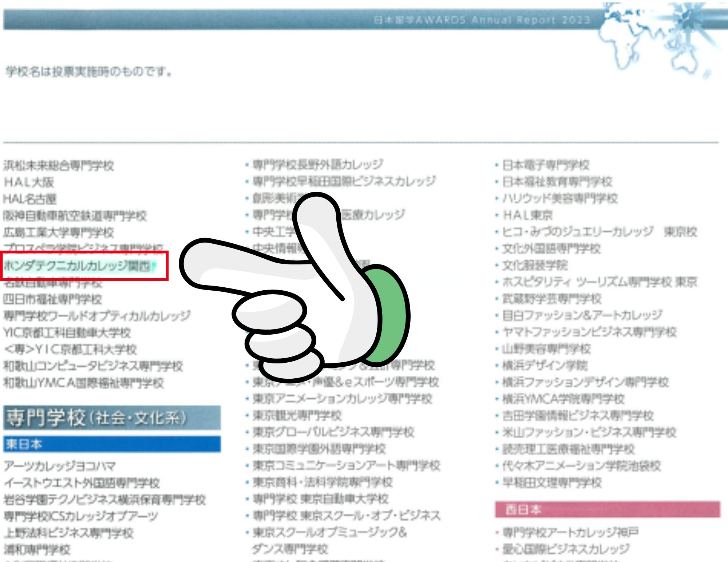Click the note 学校名は投票実施時のものです
The image size is (728, 562).
89,72
